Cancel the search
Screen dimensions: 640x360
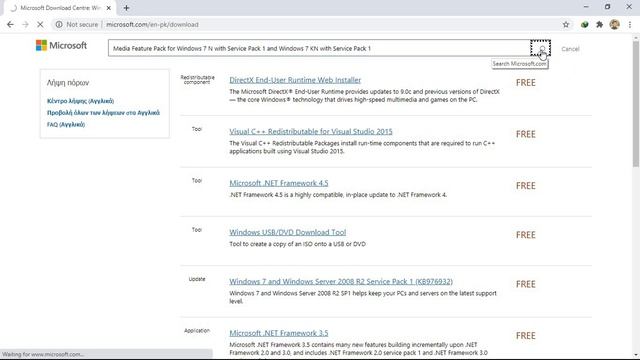click(570, 49)
